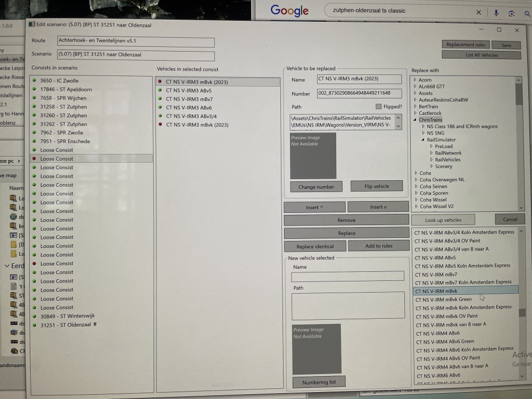Click the Google voice search microphone
532x399 pixels.
pyautogui.click(x=496, y=12)
